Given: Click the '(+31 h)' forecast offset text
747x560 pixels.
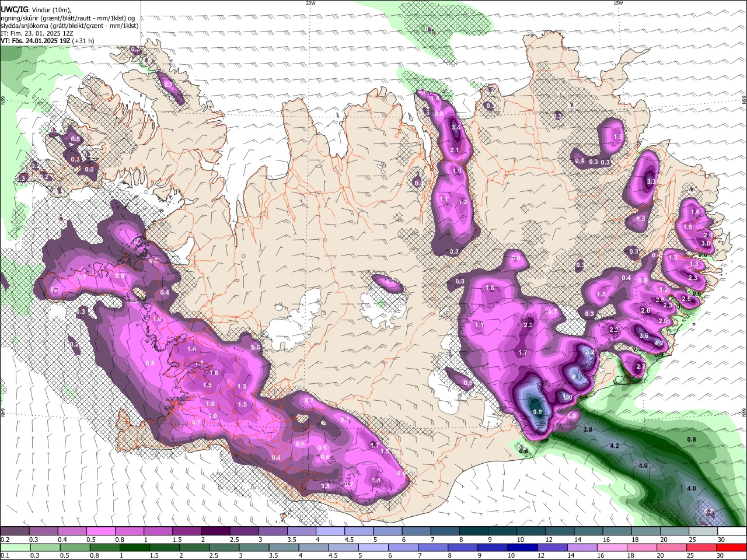Looking at the screenshot, I should pyautogui.click(x=83, y=41).
